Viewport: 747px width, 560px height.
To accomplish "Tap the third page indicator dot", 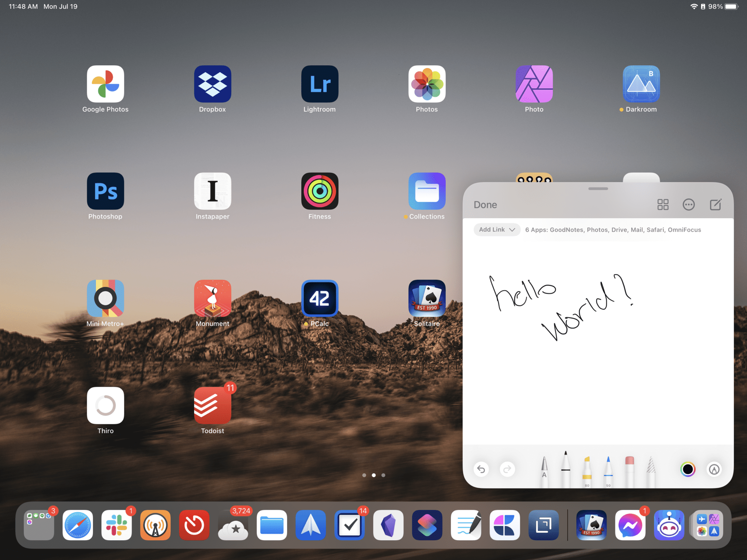I will [x=383, y=475].
